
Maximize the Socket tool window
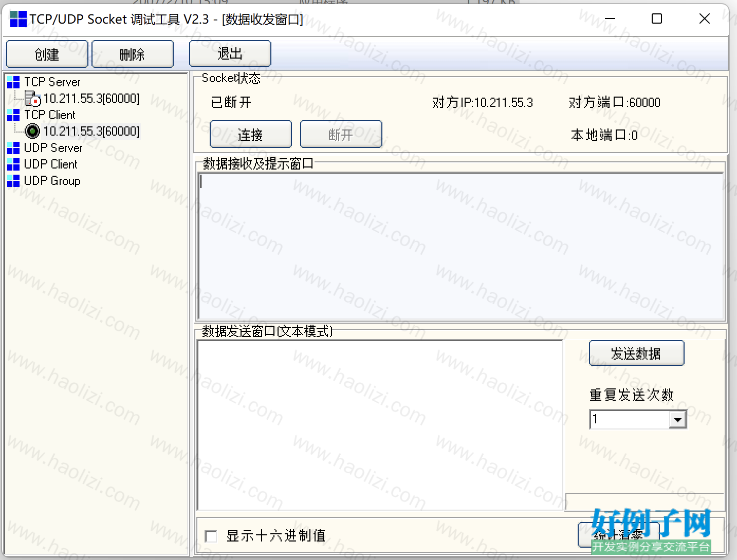(x=657, y=19)
